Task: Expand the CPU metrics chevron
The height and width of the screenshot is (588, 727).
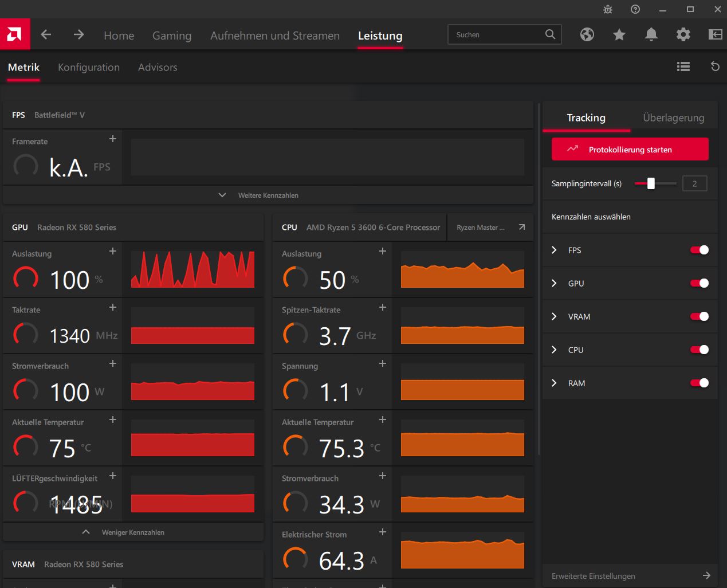Action: pyautogui.click(x=554, y=350)
